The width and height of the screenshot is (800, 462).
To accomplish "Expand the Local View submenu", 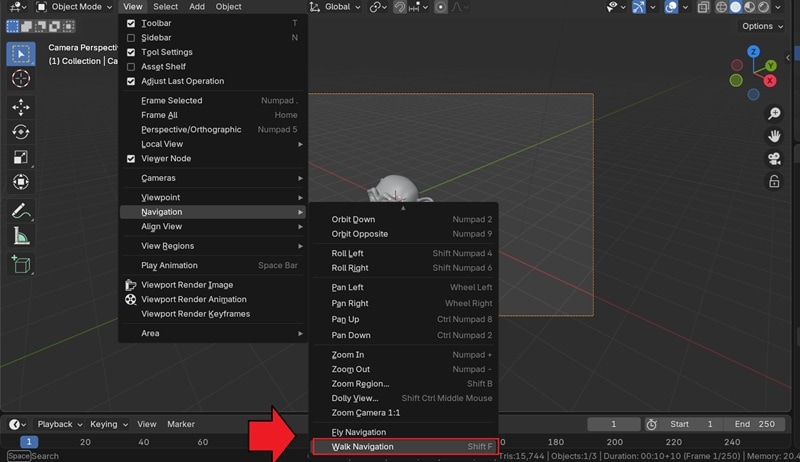I will pyautogui.click(x=213, y=144).
